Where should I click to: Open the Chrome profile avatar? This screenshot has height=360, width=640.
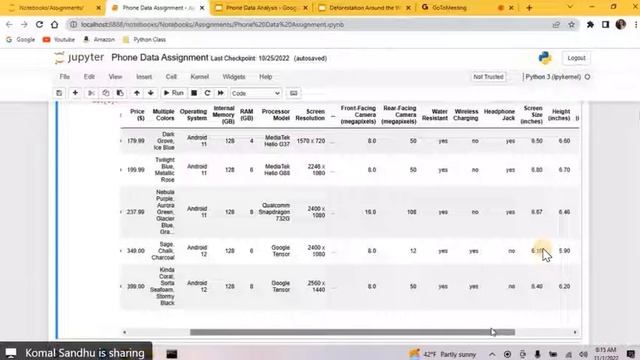coord(621,24)
